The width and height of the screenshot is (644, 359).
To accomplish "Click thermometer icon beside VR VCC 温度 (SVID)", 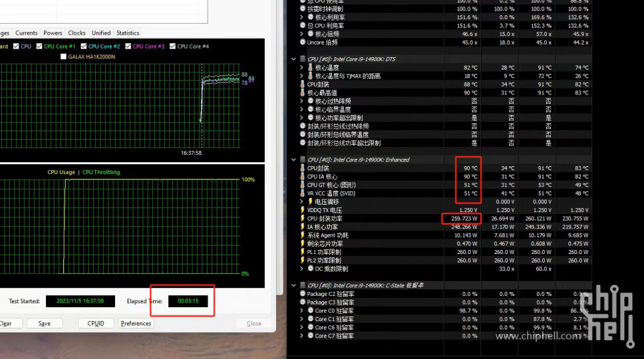I will [303, 193].
